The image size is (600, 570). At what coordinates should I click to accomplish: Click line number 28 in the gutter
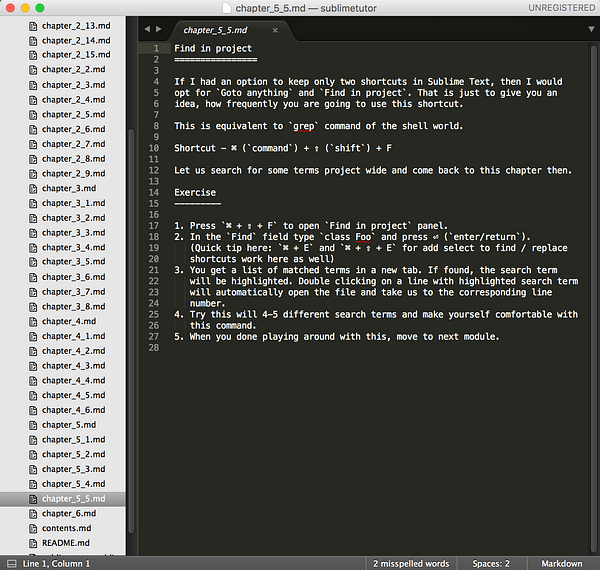coord(154,348)
